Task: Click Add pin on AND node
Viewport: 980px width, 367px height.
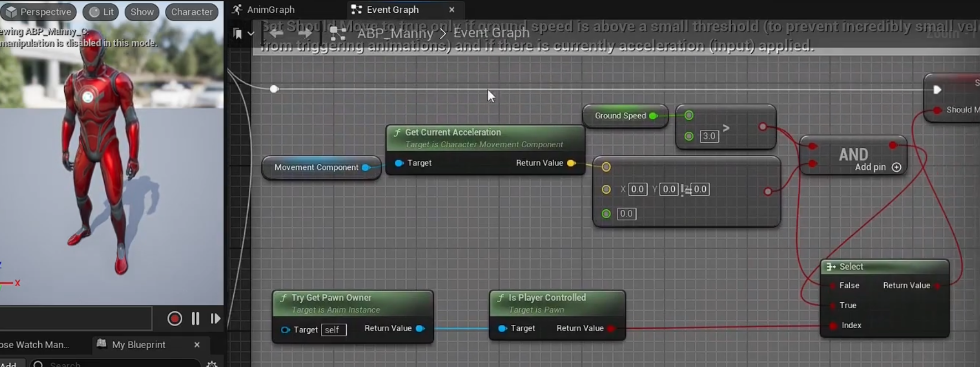Action: pos(870,167)
